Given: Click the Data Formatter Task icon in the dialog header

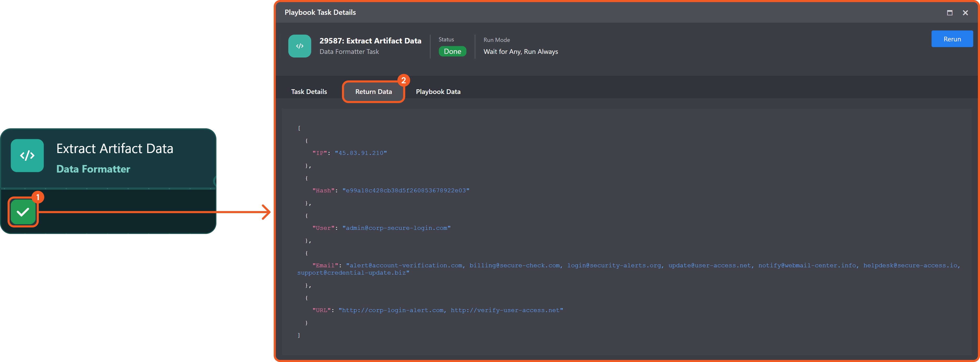Looking at the screenshot, I should click(299, 46).
